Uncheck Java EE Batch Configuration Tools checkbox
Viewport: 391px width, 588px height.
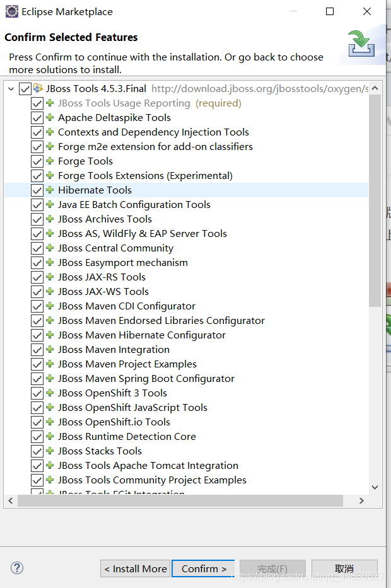point(37,205)
